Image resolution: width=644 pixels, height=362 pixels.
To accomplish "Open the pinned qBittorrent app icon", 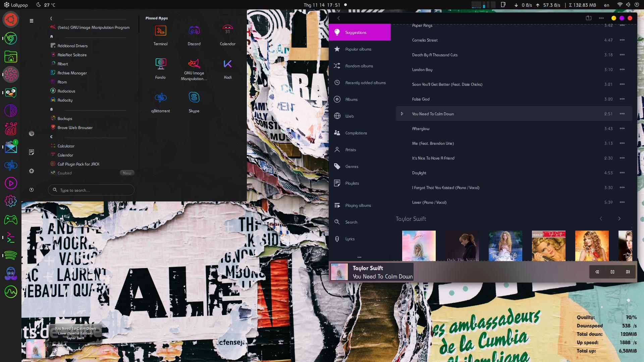I will click(160, 98).
